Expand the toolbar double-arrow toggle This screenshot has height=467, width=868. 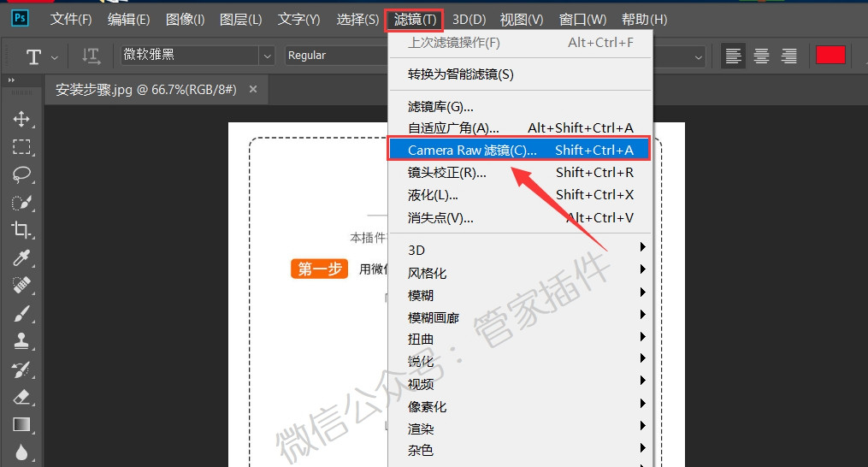[11, 80]
